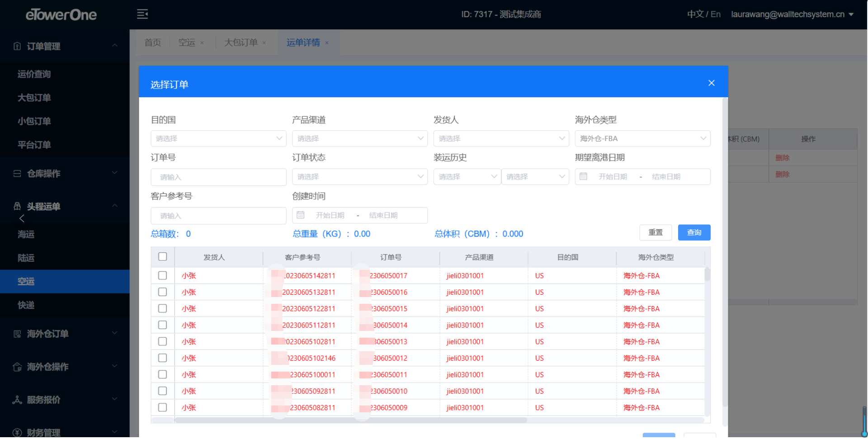Click the left arrow collapse icon in sidebar

pos(22,219)
